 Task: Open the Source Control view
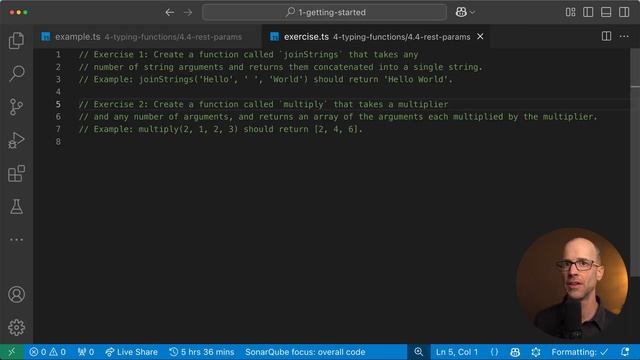pos(16,107)
